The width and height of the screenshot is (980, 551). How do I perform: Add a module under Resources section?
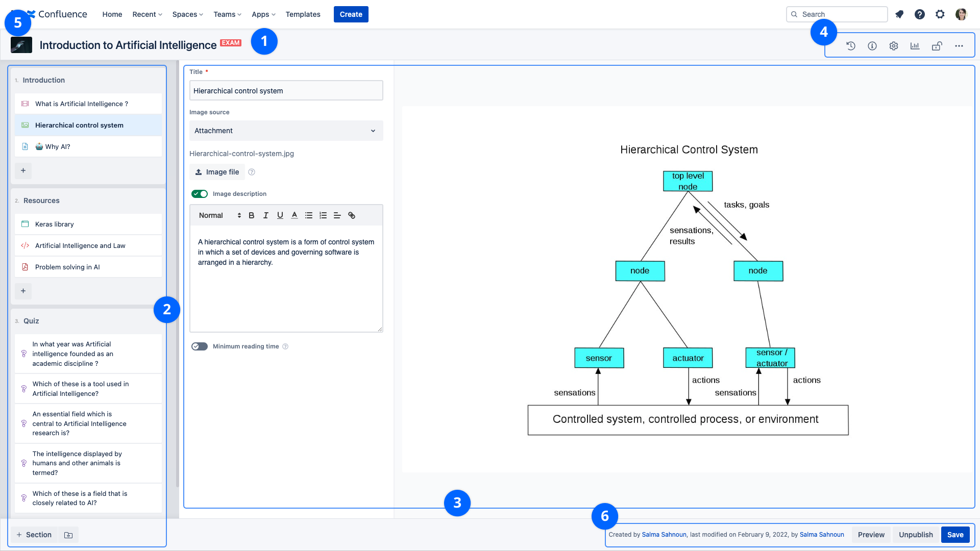pos(23,291)
